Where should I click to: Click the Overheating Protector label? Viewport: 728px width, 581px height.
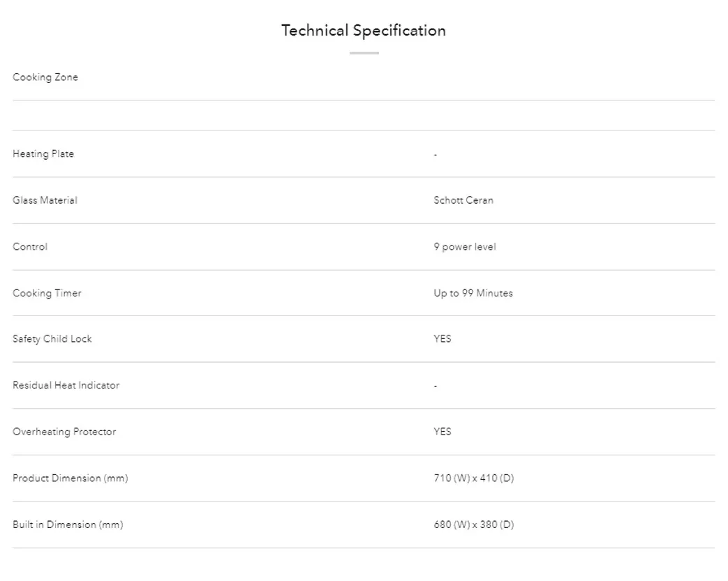(x=64, y=432)
